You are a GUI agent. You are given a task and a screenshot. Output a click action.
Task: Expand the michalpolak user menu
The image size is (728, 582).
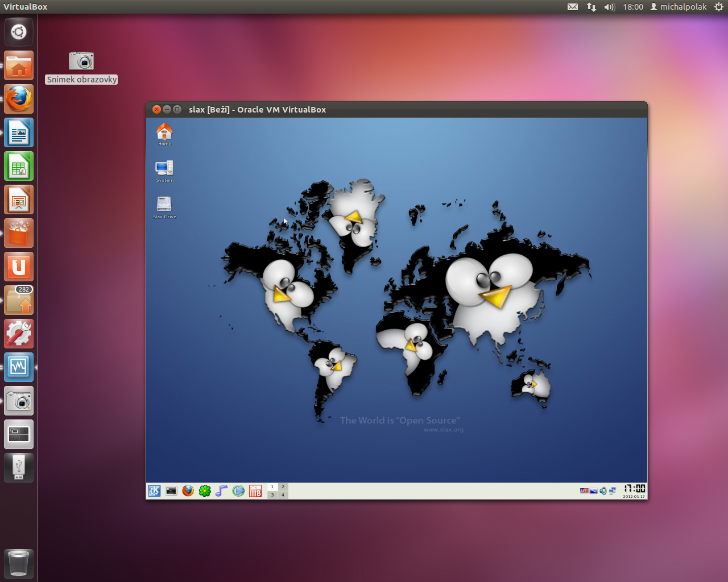coord(679,7)
